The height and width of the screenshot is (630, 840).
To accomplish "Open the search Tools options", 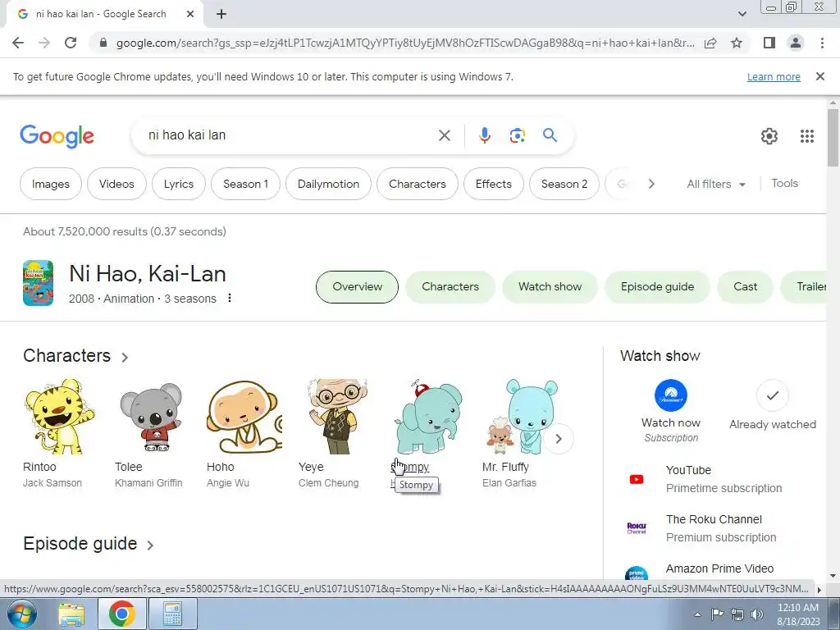I will [x=784, y=183].
